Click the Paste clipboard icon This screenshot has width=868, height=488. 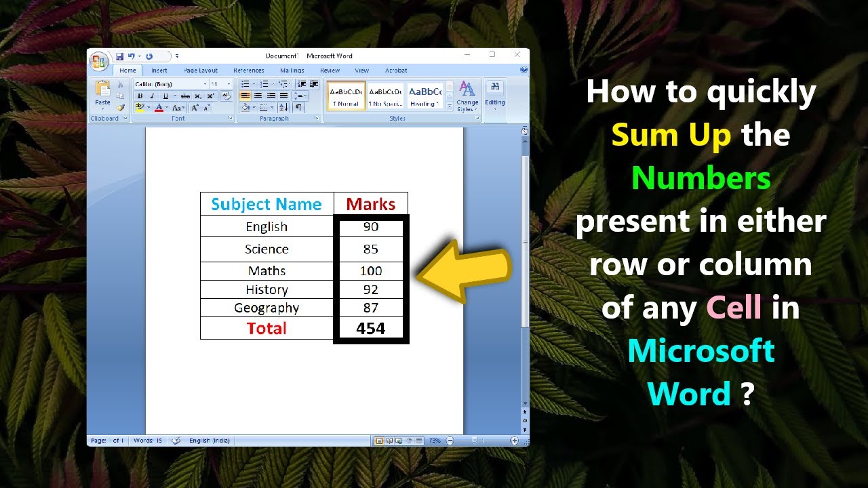tap(102, 88)
